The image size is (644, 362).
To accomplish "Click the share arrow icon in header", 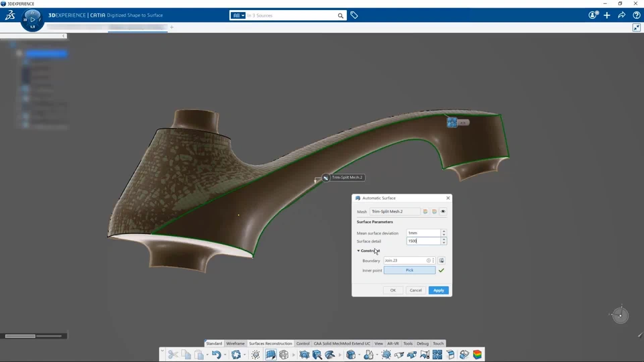I will 621,15.
